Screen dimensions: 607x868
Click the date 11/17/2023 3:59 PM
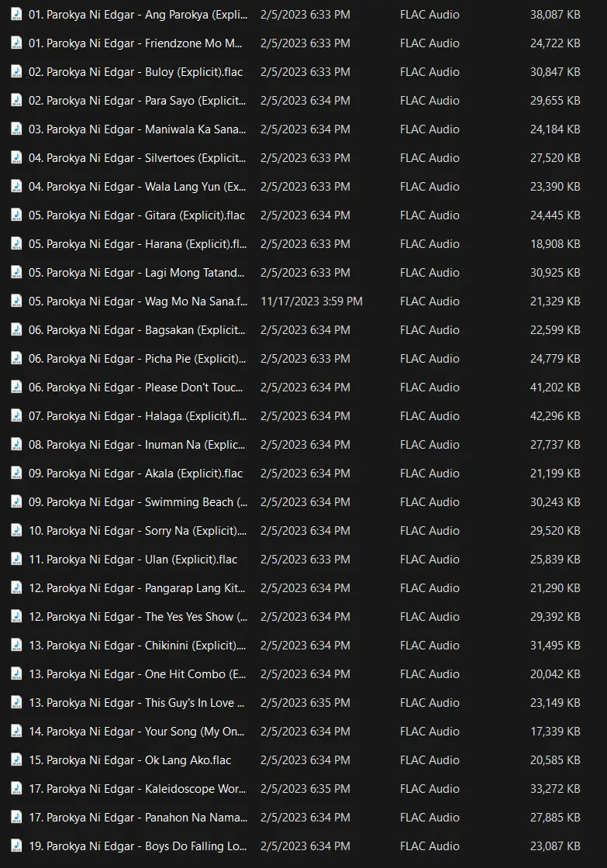(312, 301)
